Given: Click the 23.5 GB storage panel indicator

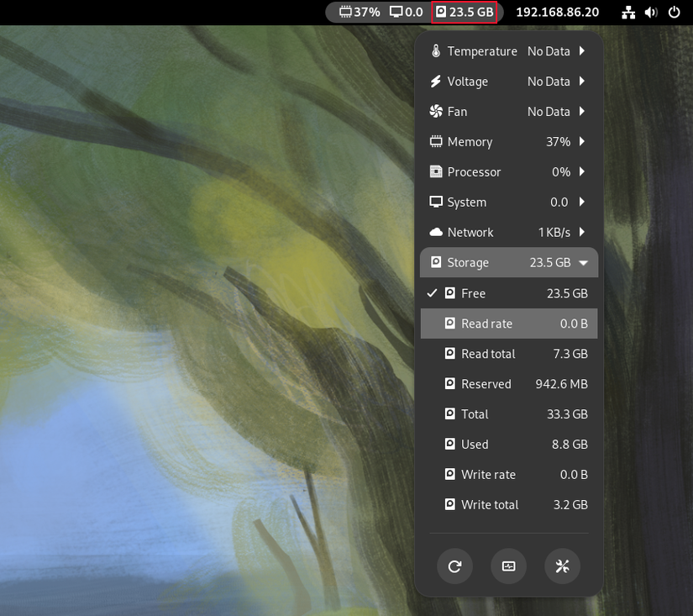Looking at the screenshot, I should click(465, 12).
